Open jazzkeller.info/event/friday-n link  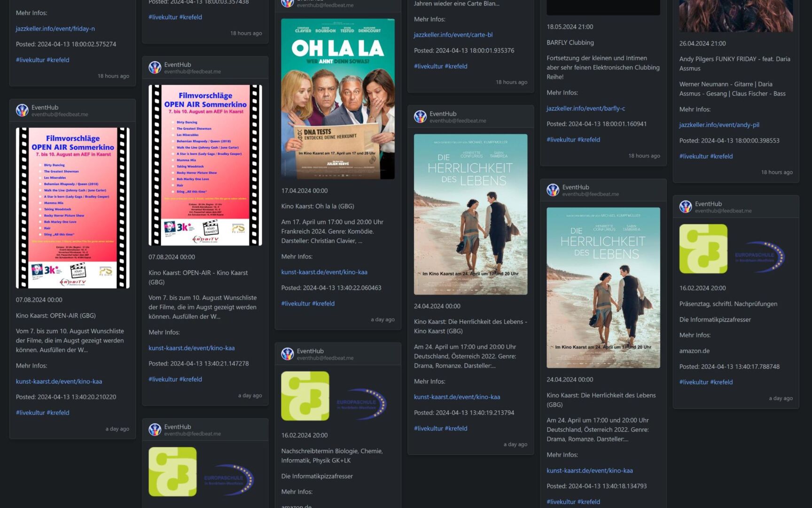55,29
